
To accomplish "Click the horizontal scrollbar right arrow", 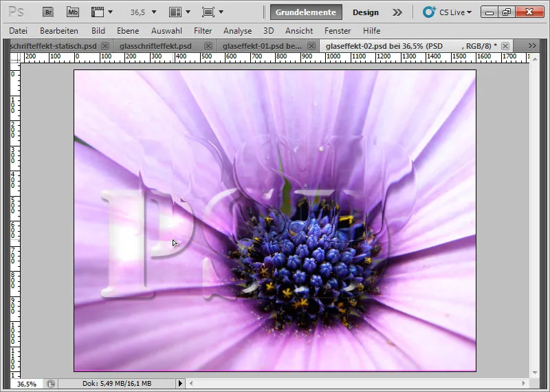I will tap(524, 384).
